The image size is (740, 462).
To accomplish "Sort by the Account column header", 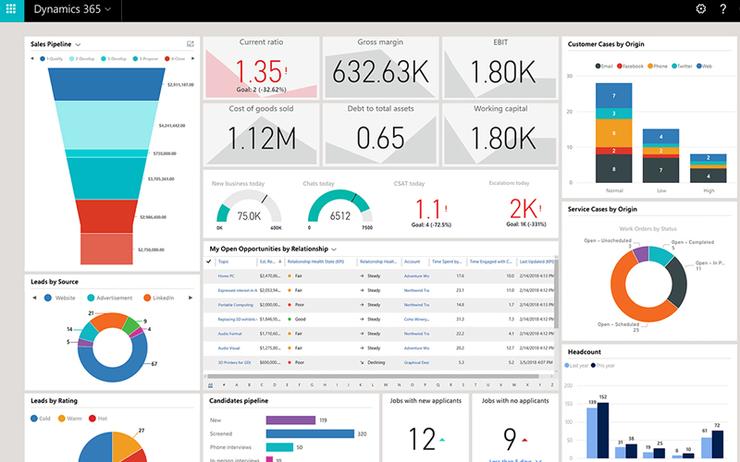I will [x=411, y=260].
